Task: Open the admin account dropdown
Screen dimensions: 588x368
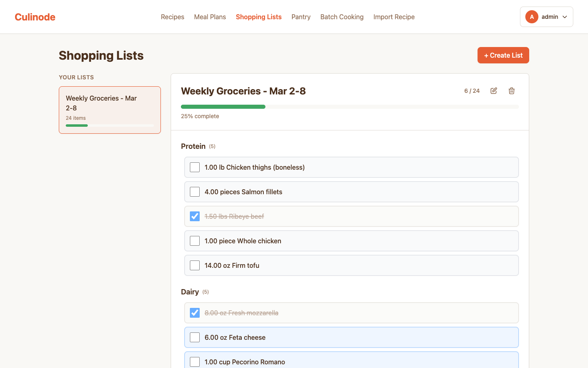Action: click(x=565, y=17)
